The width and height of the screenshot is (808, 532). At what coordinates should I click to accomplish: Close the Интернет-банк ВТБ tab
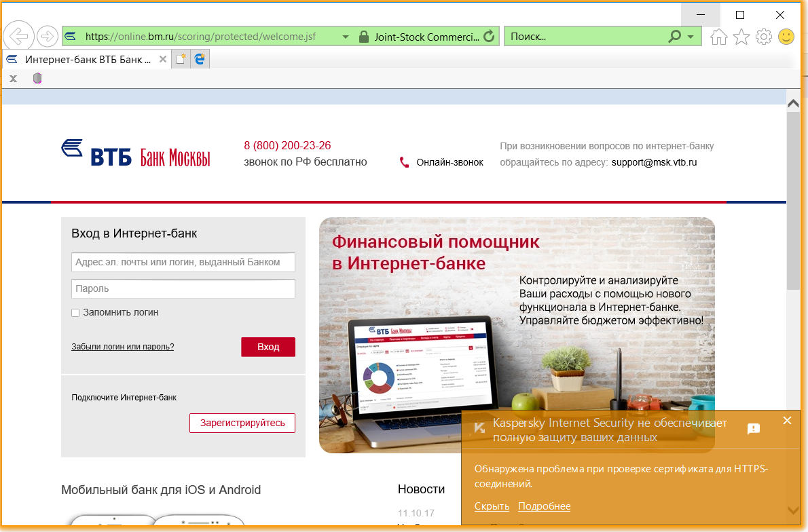[163, 59]
